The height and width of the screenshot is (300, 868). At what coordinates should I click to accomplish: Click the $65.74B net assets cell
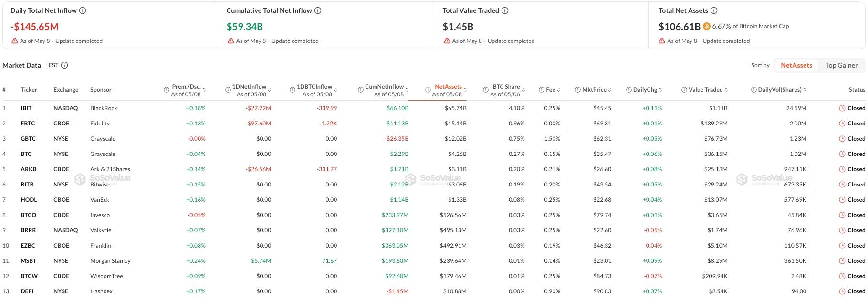(x=456, y=108)
